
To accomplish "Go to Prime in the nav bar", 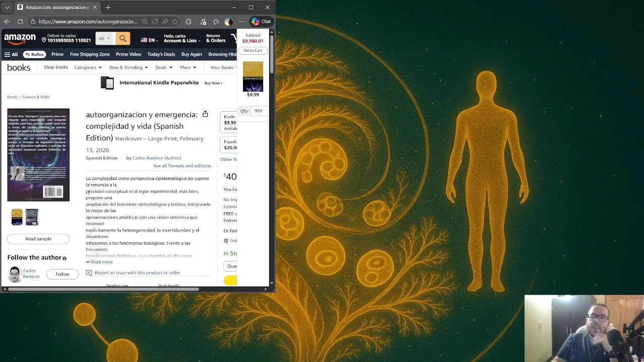I will 57,54.
